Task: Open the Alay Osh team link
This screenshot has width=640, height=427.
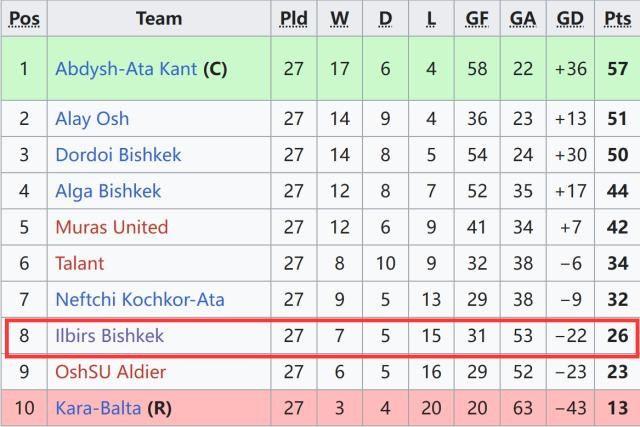Action: [x=92, y=119]
